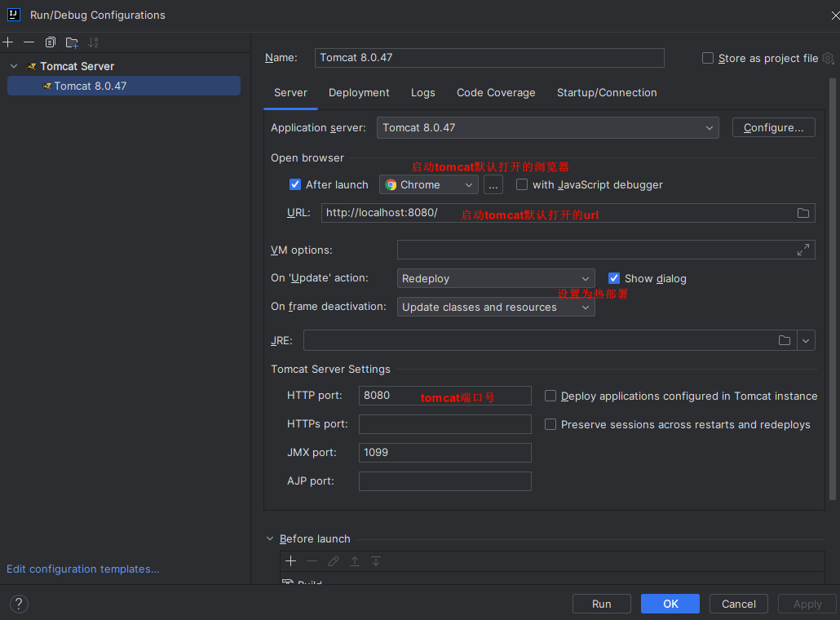Image resolution: width=840 pixels, height=620 pixels.
Task: Click the URL input field
Action: [x=568, y=213]
